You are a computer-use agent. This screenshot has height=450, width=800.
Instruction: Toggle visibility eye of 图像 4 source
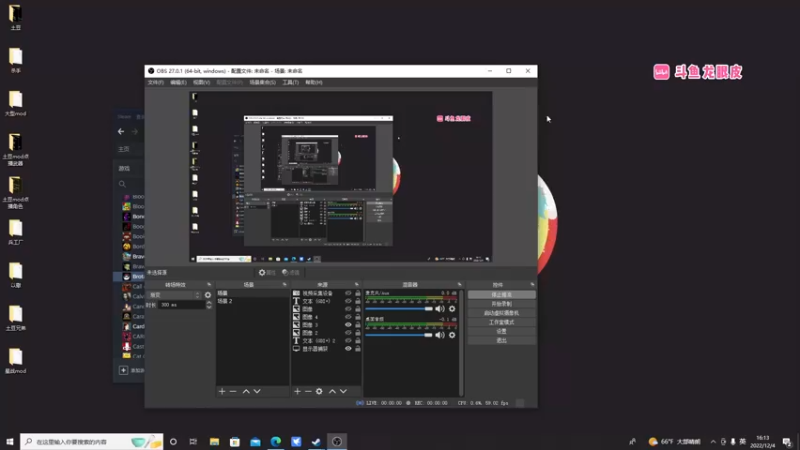coord(348,317)
